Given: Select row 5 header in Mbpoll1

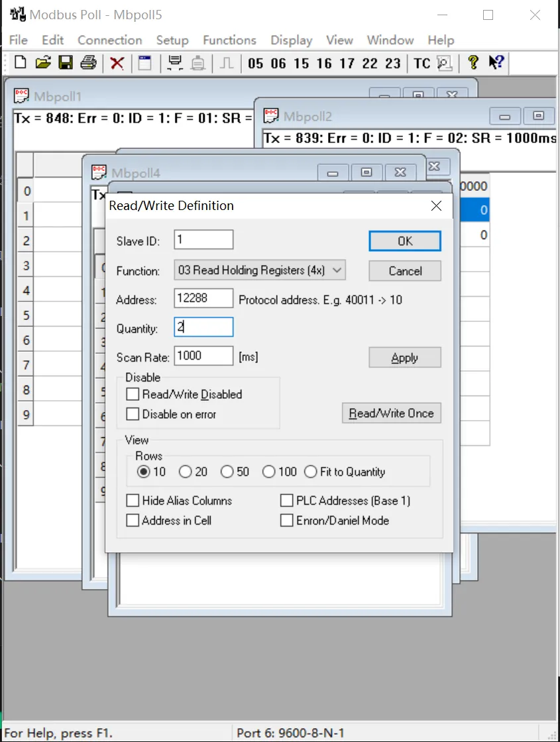Looking at the screenshot, I should coord(26,315).
